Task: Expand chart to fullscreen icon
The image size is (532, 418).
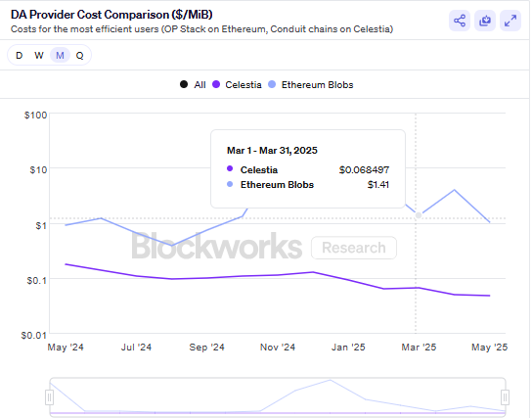Action: 510,21
